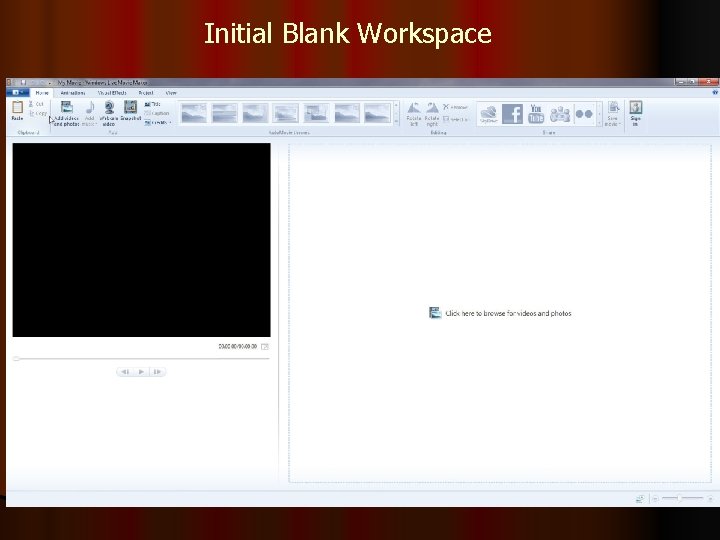
Task: Click the zoom out minus icon in status bar
Action: click(x=656, y=499)
